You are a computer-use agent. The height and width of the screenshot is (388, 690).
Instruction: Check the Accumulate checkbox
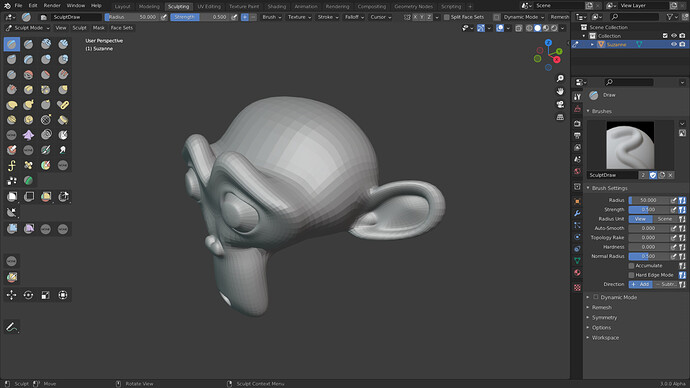pyautogui.click(x=631, y=266)
